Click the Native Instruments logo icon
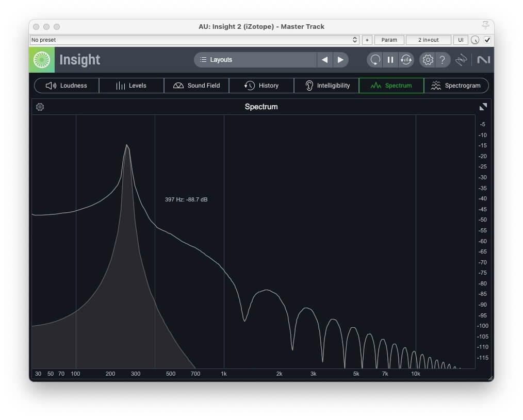Screen dimensions: 523x420 click(x=483, y=60)
